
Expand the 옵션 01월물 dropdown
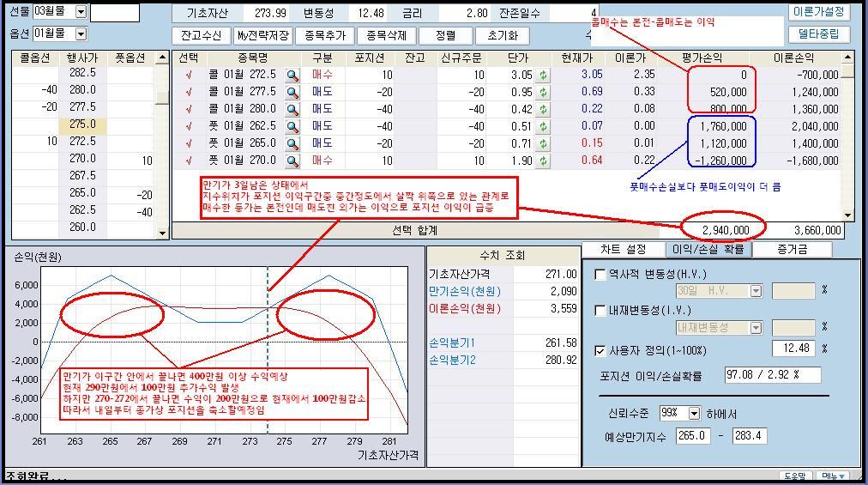coord(81,33)
